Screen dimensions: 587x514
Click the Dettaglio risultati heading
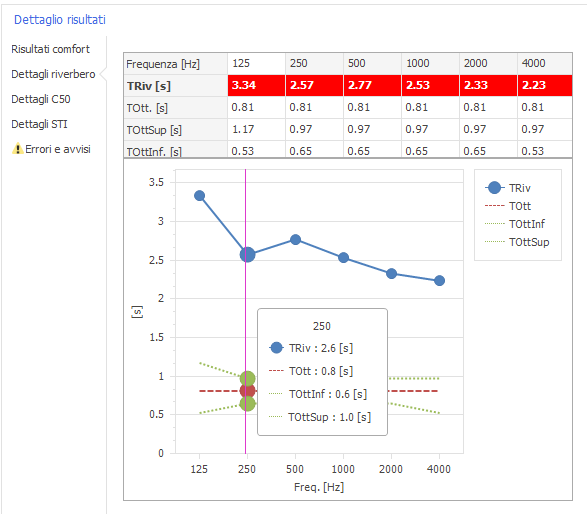(60, 19)
